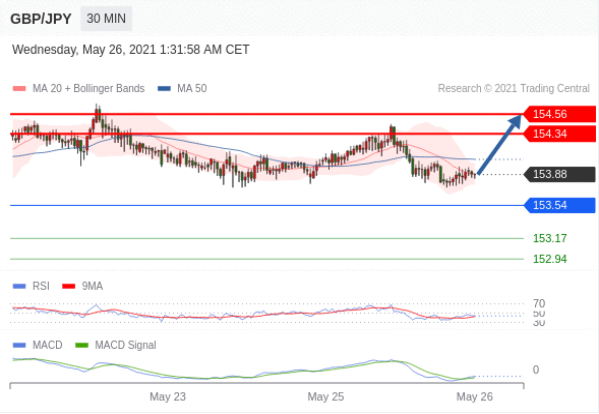
Task: Click the 30 MIN timeframe button
Action: [106, 18]
